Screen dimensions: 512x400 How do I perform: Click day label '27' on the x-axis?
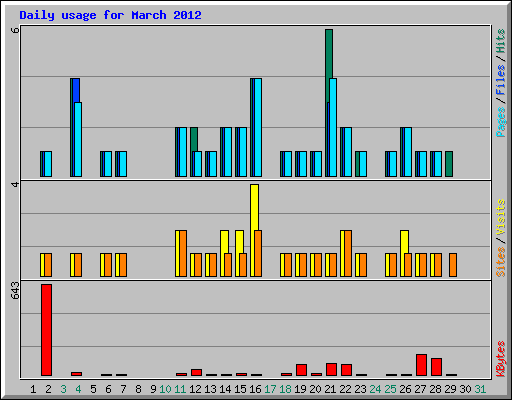(x=420, y=389)
